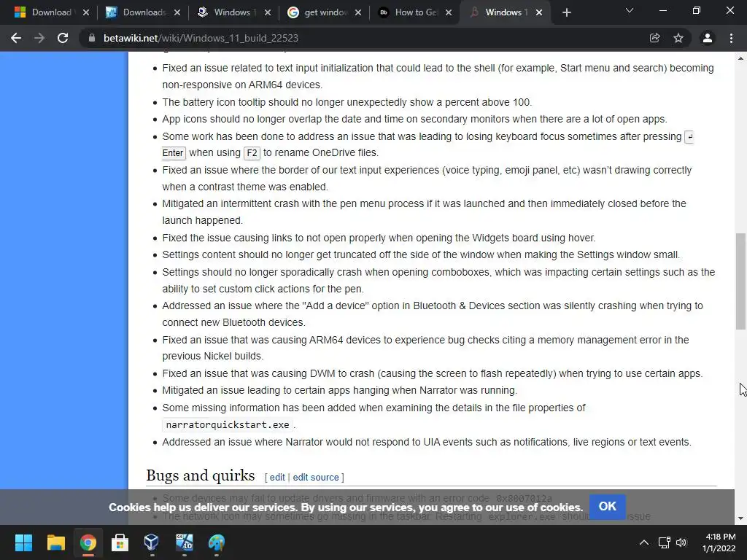Go back to the previous page

16,38
